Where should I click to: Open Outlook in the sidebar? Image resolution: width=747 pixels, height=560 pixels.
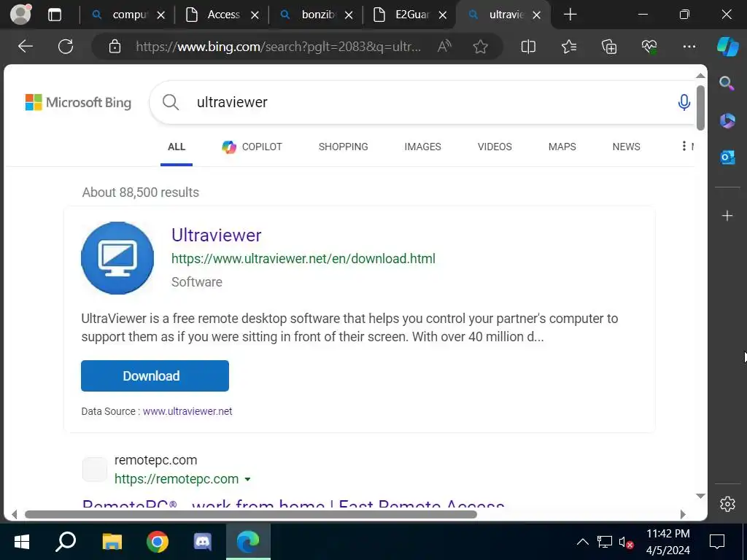click(727, 157)
